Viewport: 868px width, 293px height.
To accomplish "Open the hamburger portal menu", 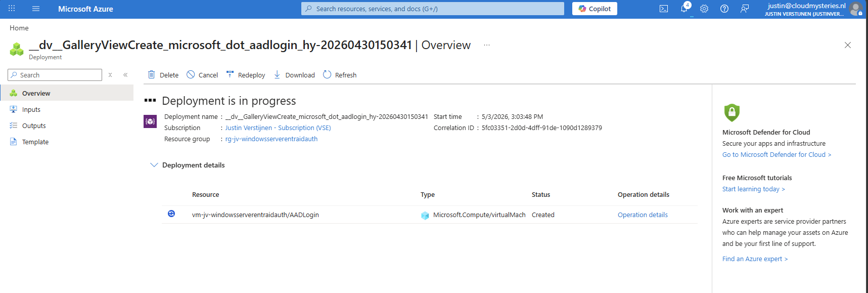I will point(36,9).
